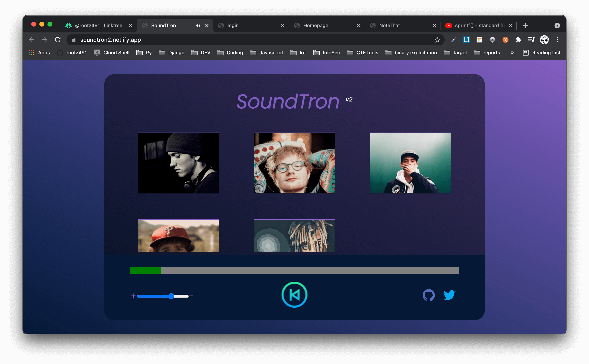Close the Homepage tab
The image size is (589, 364).
point(358,26)
